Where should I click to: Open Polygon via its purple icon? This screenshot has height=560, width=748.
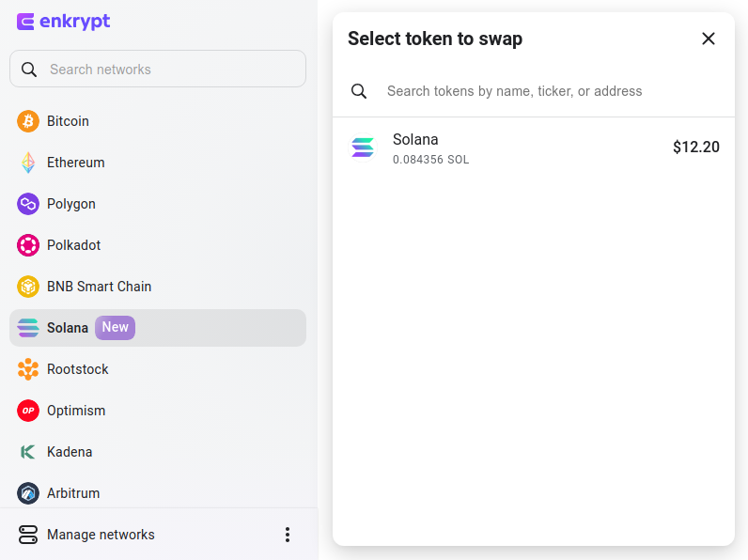tap(28, 204)
